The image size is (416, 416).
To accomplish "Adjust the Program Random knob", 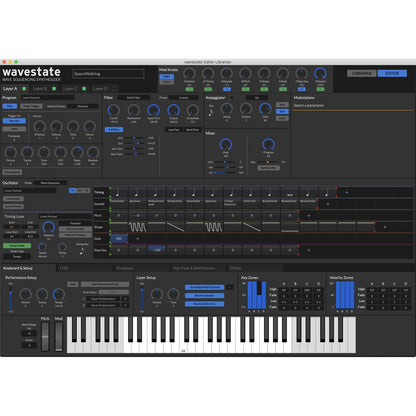I will coord(93,153).
